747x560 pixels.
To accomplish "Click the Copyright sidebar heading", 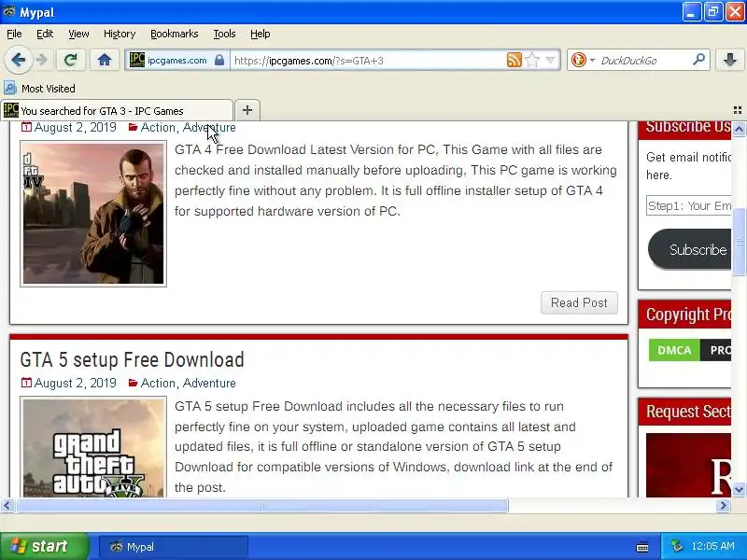I will pos(688,315).
